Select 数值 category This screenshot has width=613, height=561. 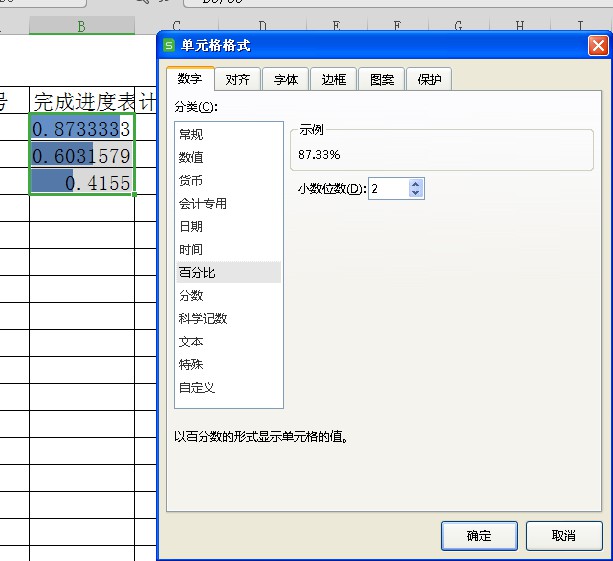point(229,158)
